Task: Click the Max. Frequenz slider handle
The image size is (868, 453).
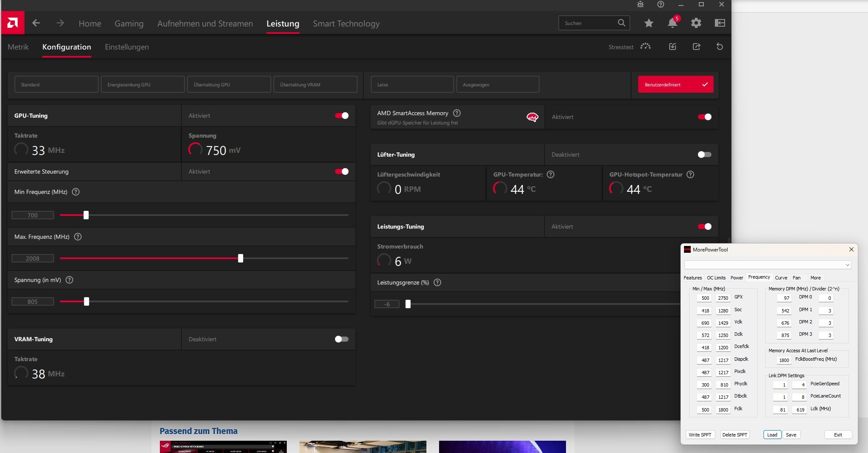Action: pyautogui.click(x=241, y=258)
